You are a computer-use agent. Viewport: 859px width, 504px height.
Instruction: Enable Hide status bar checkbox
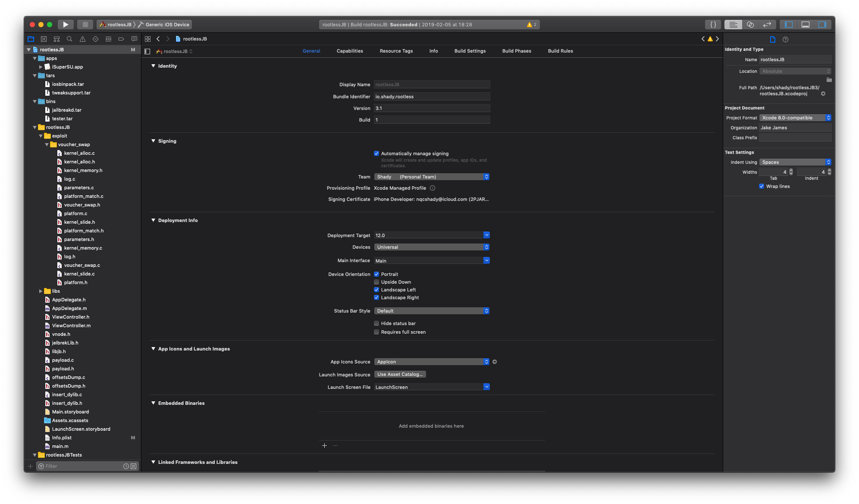click(376, 323)
